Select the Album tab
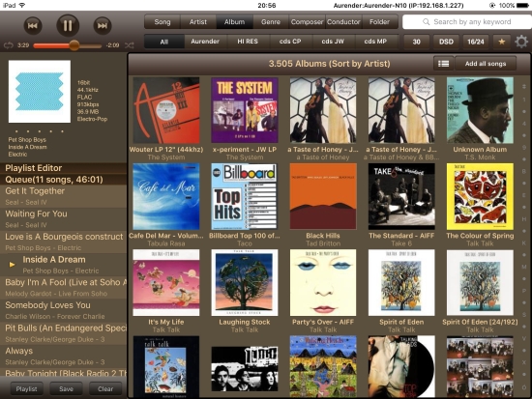The height and width of the screenshot is (399, 532). (234, 22)
